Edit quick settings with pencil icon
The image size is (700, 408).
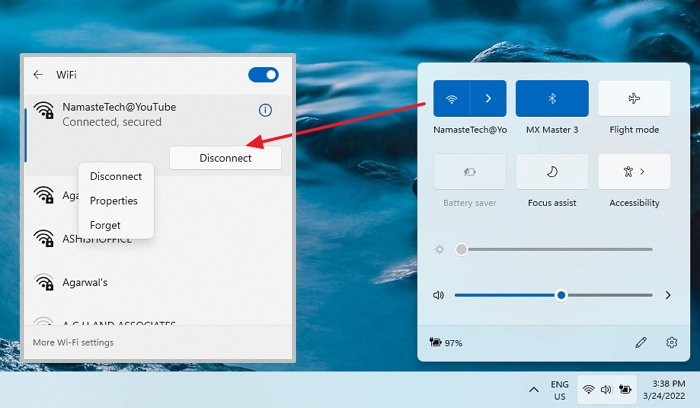pyautogui.click(x=641, y=342)
